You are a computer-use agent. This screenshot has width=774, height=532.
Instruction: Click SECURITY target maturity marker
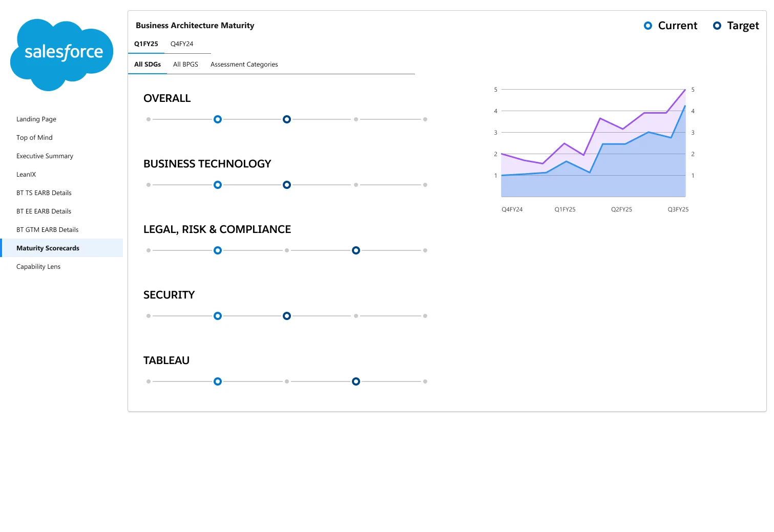coord(287,316)
